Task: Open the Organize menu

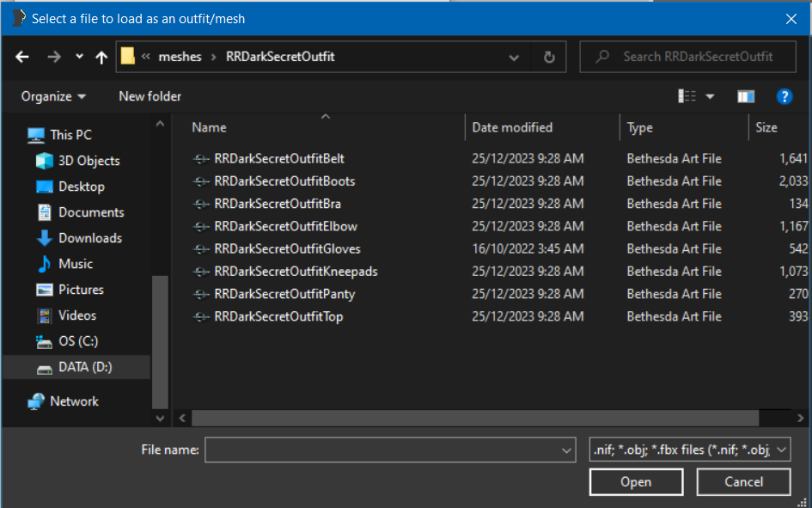Action: pos(53,96)
